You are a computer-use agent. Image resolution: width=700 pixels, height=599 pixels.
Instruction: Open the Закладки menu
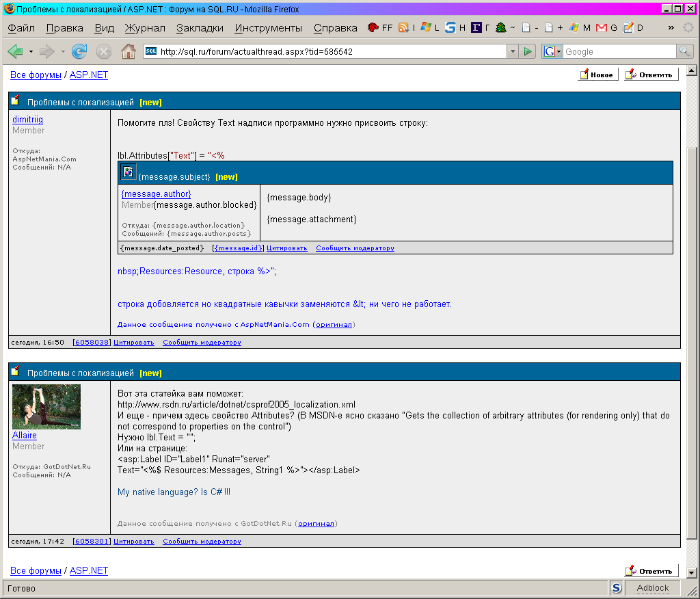point(200,28)
